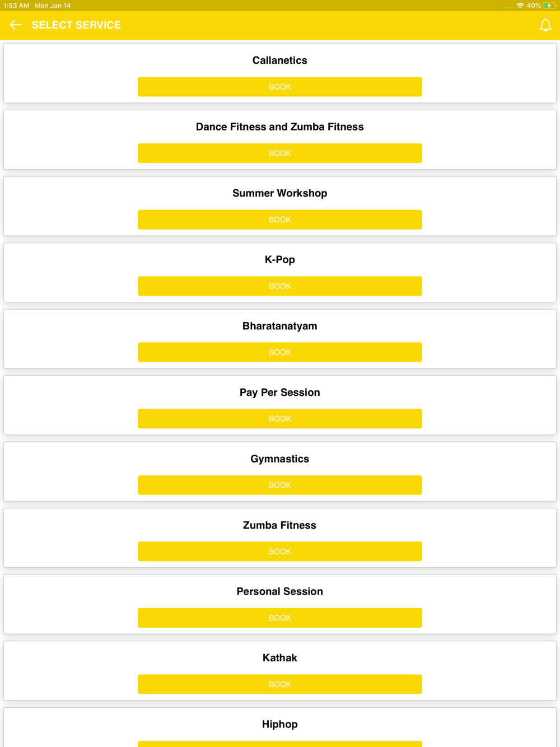The width and height of the screenshot is (560, 747).
Task: Book the Pay Per Session option
Action: (x=280, y=419)
